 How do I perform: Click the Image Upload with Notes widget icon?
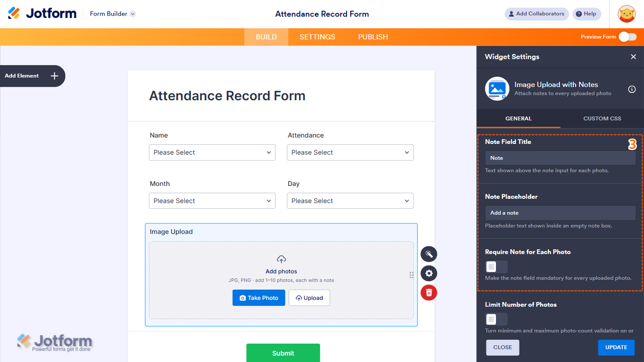(497, 88)
